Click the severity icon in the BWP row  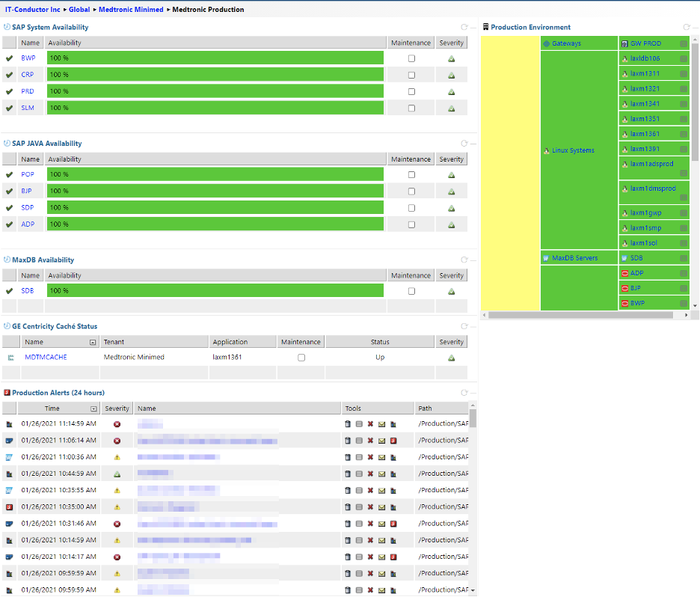(451, 58)
